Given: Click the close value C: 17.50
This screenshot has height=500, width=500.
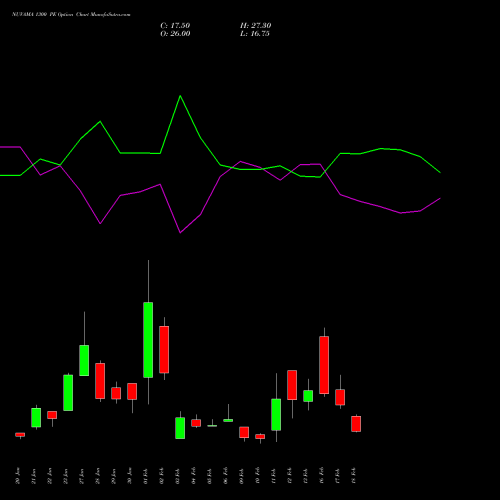Looking at the screenshot, I should pos(175,26).
